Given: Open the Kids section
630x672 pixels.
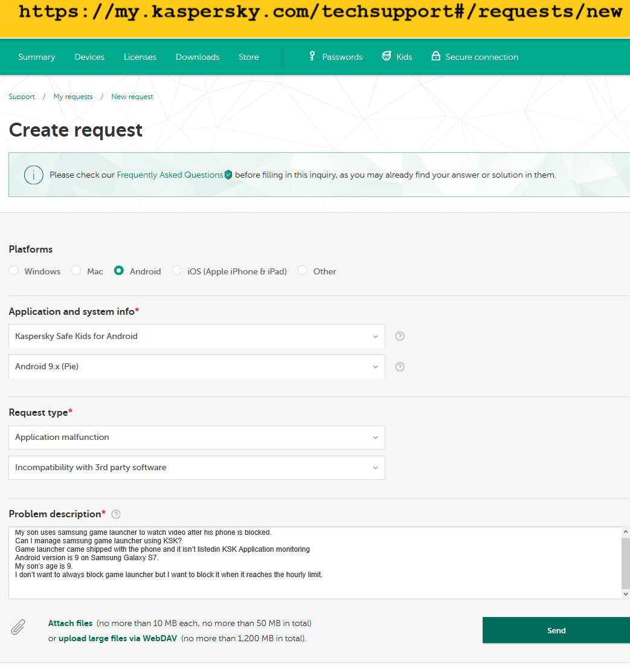Looking at the screenshot, I should pos(404,57).
